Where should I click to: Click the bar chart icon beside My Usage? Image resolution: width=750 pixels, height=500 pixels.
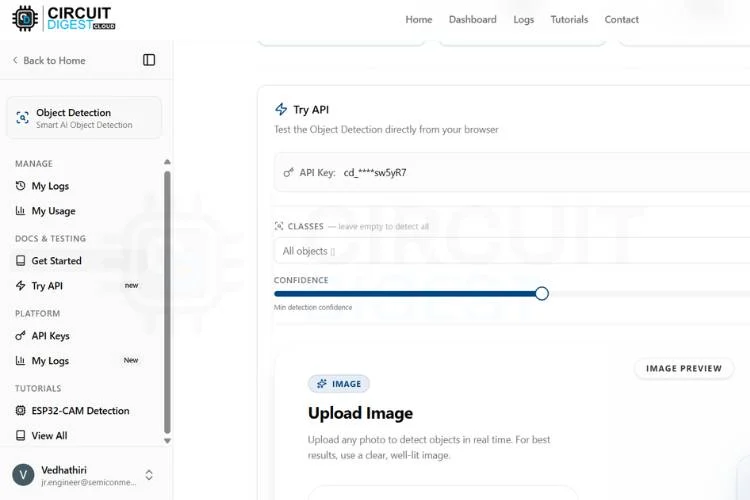[20, 211]
